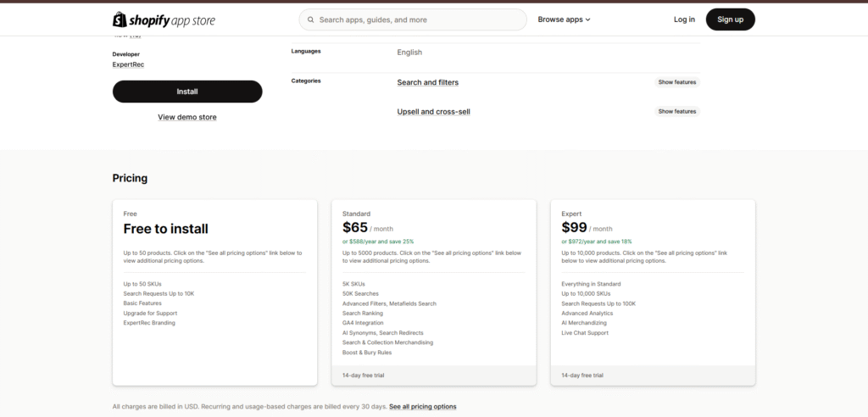Click the English language value
This screenshot has width=868, height=417.
coord(409,53)
